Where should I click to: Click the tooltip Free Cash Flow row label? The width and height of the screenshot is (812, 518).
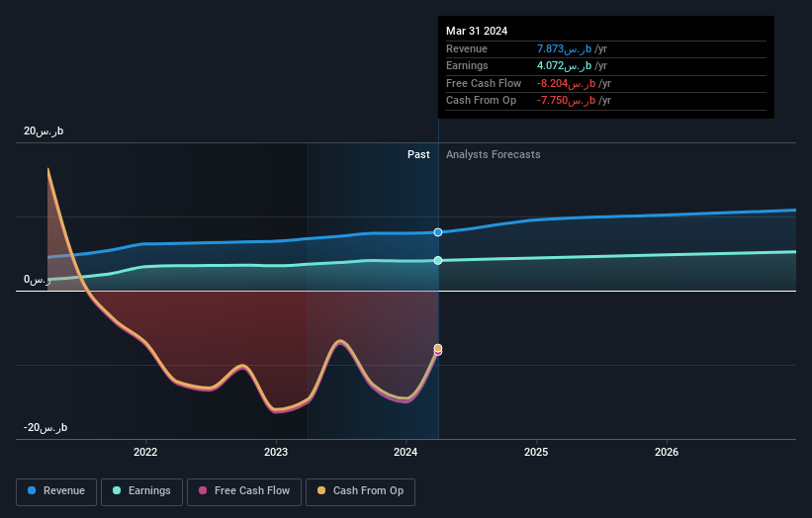coord(484,83)
